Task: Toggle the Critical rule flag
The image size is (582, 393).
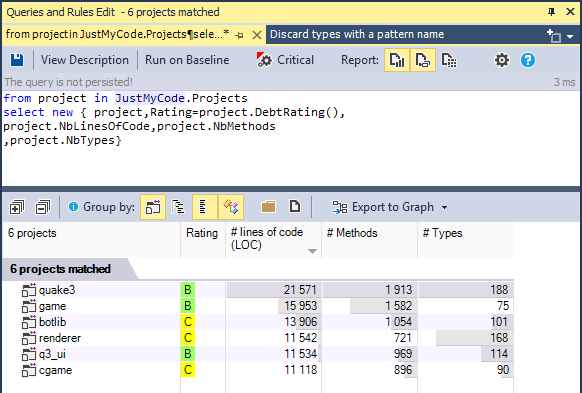Action: (285, 60)
